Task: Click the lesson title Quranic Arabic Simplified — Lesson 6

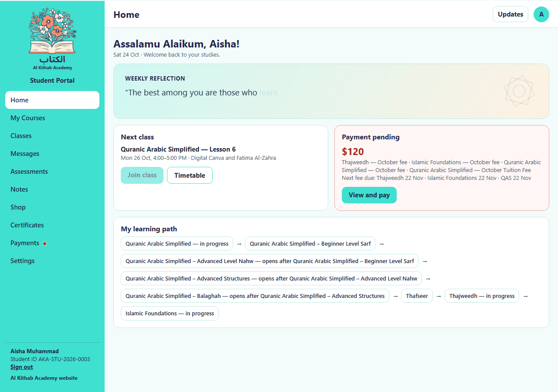Action: click(178, 149)
